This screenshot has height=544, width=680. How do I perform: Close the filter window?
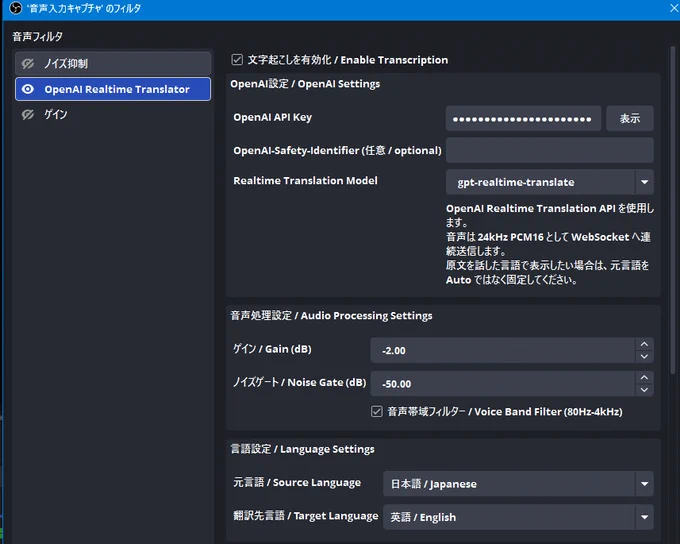[673, 8]
